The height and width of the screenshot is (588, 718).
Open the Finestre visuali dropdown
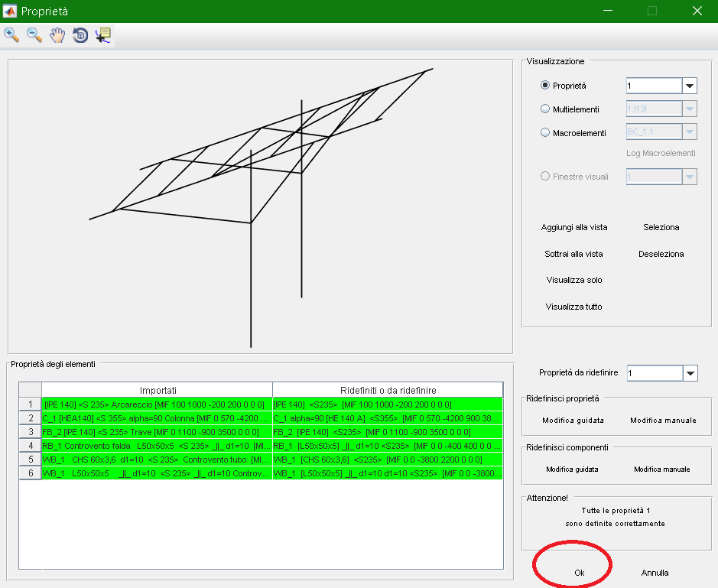[x=690, y=177]
